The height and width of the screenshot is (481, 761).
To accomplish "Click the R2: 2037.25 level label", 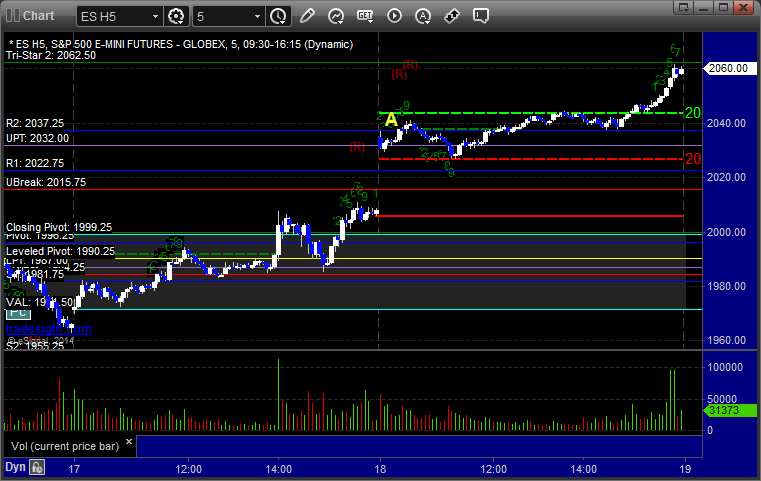I will pyautogui.click(x=35, y=123).
